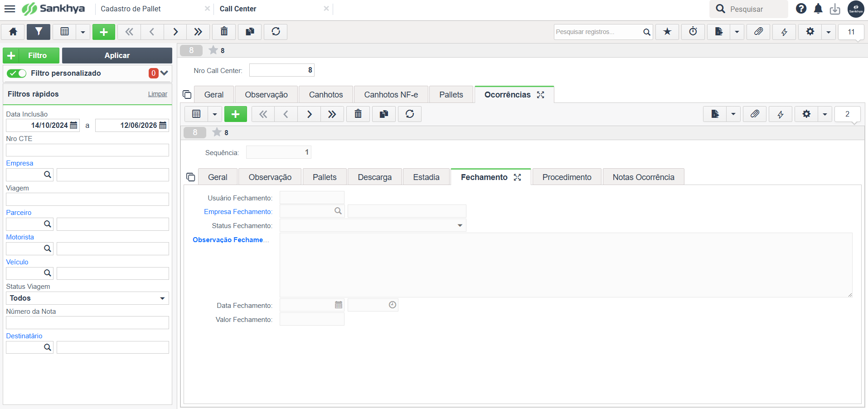
Task: Go to next Call Center record
Action: 175,32
